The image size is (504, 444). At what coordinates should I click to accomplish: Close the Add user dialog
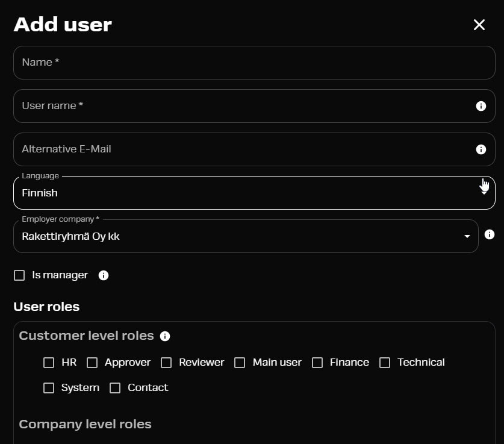pos(479,25)
